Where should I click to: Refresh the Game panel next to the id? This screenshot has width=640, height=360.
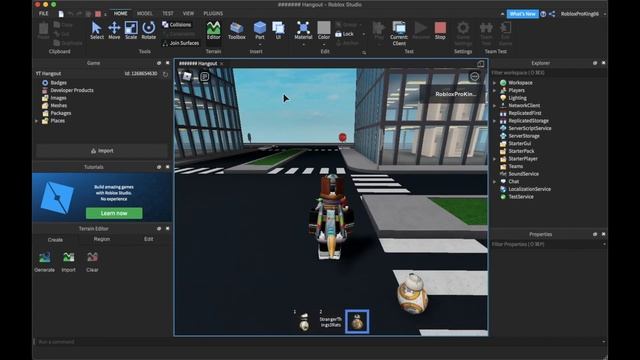coord(165,74)
